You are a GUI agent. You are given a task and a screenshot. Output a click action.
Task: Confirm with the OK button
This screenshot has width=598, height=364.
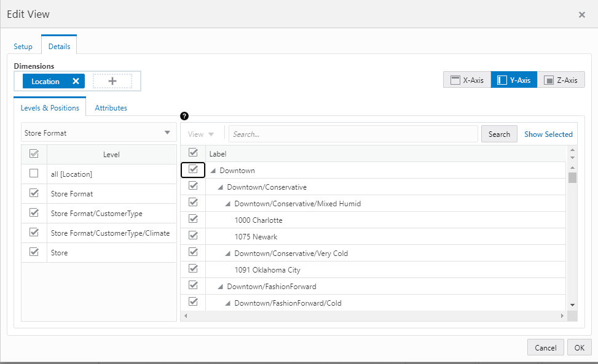(x=580, y=347)
